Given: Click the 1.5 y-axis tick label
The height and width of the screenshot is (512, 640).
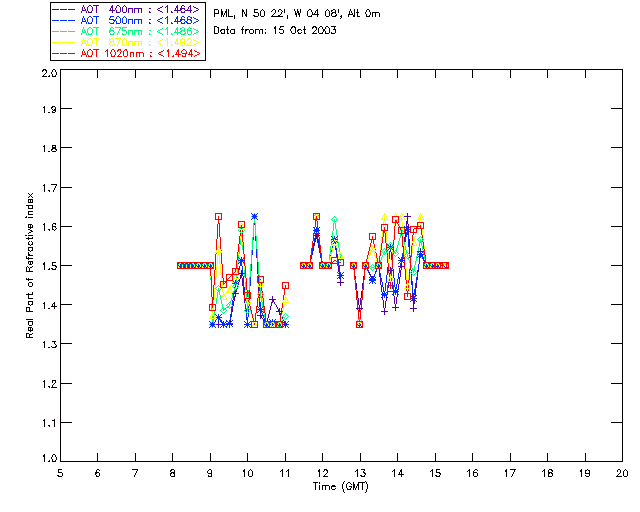Looking at the screenshot, I should click(49, 266).
